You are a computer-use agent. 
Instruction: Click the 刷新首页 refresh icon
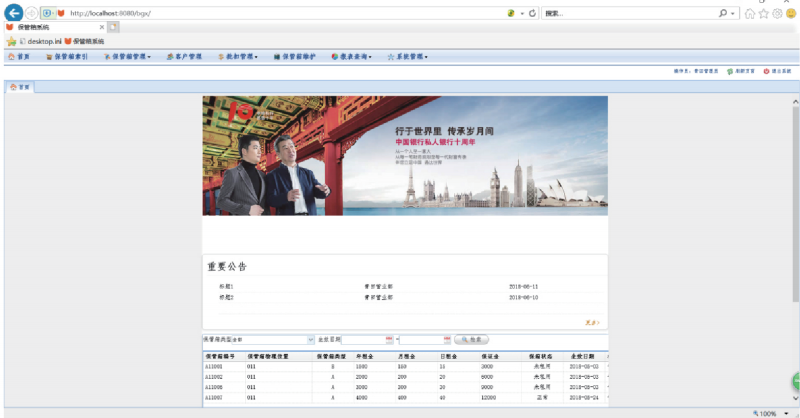tap(730, 72)
